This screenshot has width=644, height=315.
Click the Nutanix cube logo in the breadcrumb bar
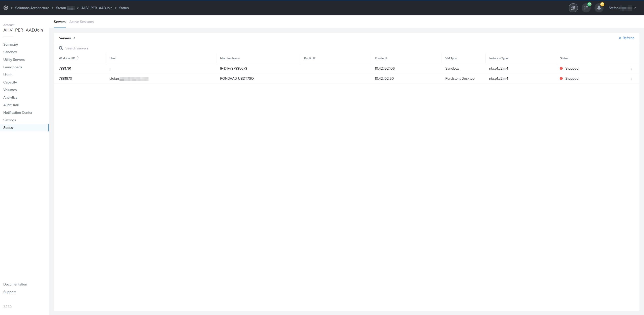tap(6, 8)
